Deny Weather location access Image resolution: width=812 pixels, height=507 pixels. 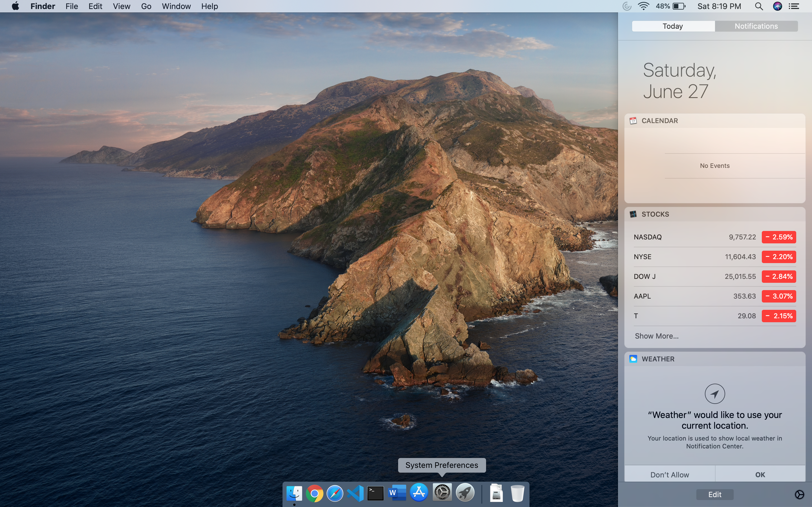(669, 474)
